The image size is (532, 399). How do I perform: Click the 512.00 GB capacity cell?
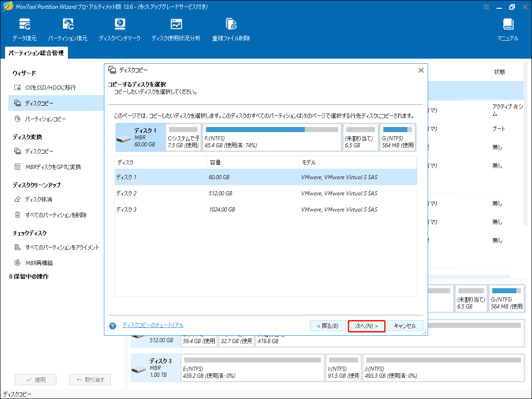(x=221, y=193)
